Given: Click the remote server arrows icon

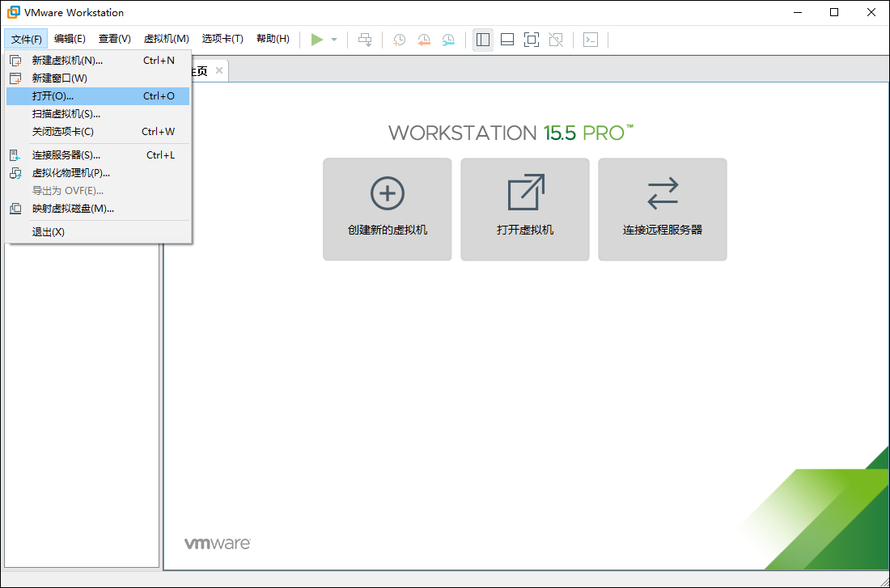Looking at the screenshot, I should pyautogui.click(x=663, y=193).
